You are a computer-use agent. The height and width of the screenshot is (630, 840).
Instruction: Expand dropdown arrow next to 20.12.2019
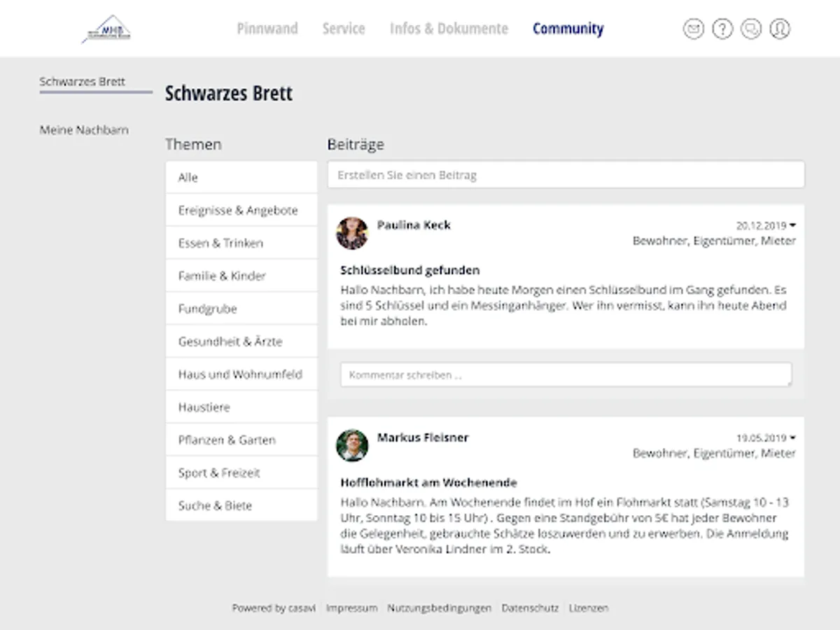tap(792, 225)
